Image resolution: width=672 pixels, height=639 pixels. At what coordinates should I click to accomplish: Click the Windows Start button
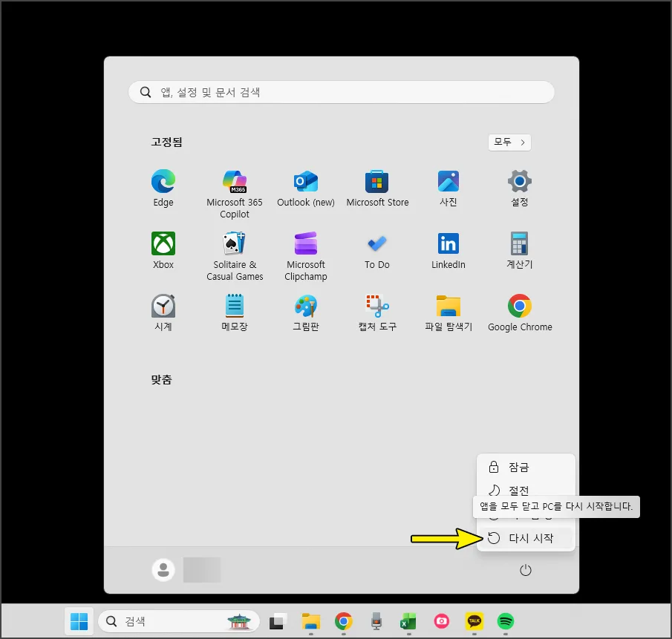[79, 621]
